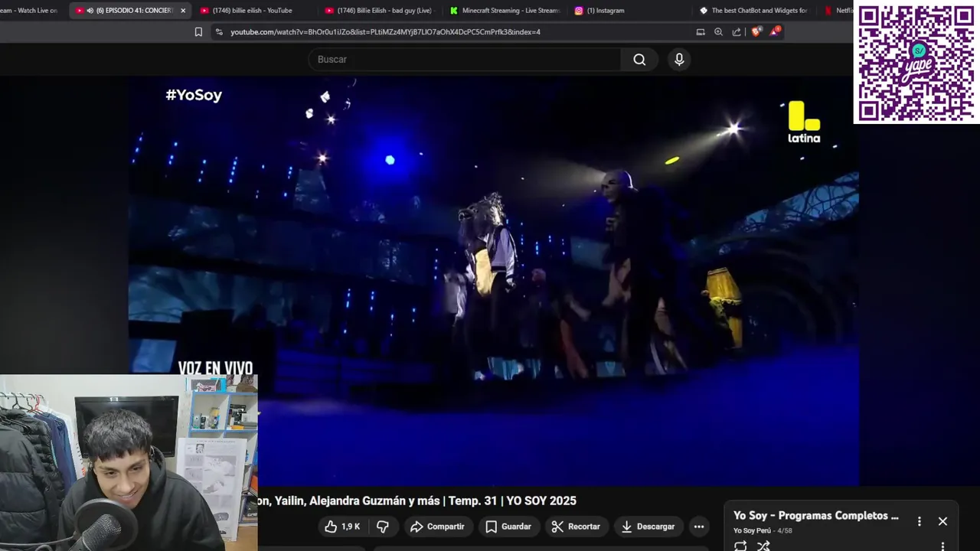Switch to the EPISODIO 41: CONCIERTO tab
Viewport: 980px width, 551px height.
[129, 11]
